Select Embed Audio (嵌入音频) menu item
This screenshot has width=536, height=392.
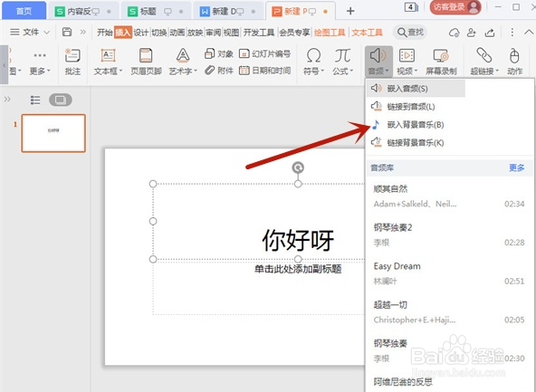point(416,89)
